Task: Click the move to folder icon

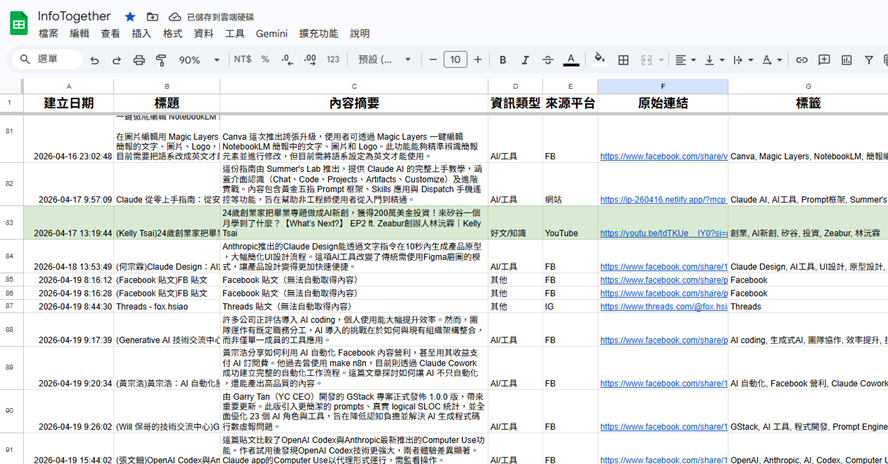Action: click(152, 17)
